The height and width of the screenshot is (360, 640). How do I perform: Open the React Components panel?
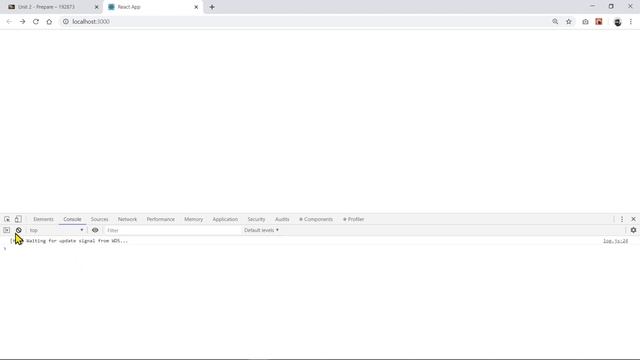click(x=316, y=219)
